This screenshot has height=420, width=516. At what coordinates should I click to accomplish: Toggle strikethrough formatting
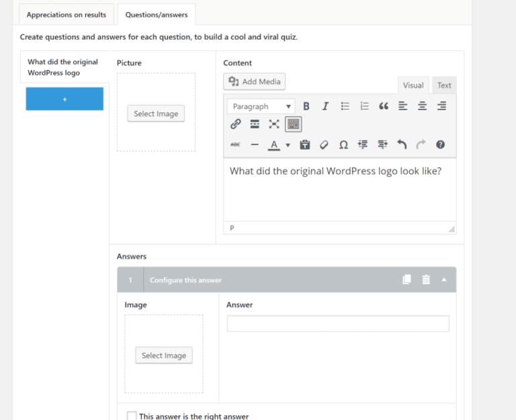(235, 145)
